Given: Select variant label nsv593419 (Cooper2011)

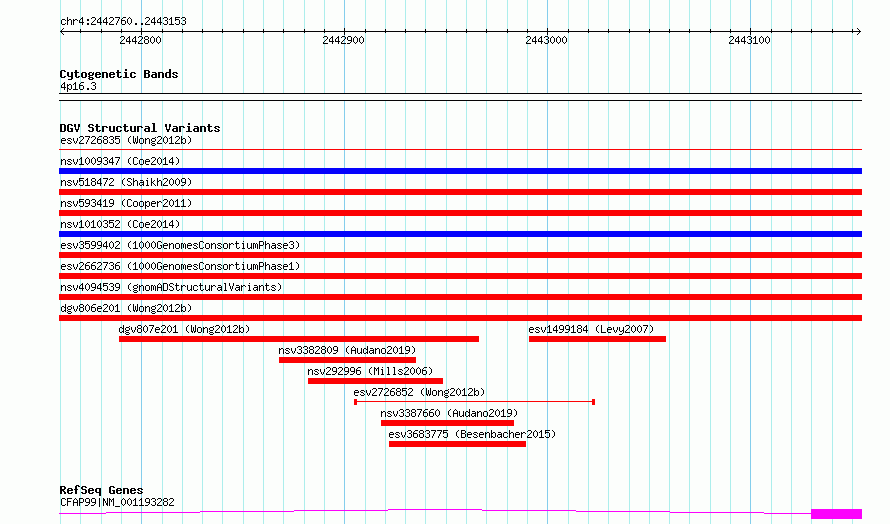Looking at the screenshot, I should 126,203.
